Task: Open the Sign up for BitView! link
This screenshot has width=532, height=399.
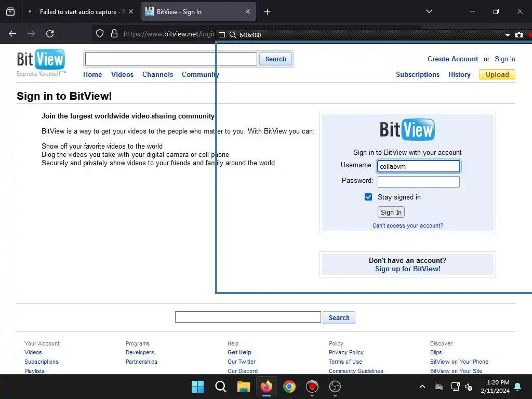Action: tap(407, 269)
